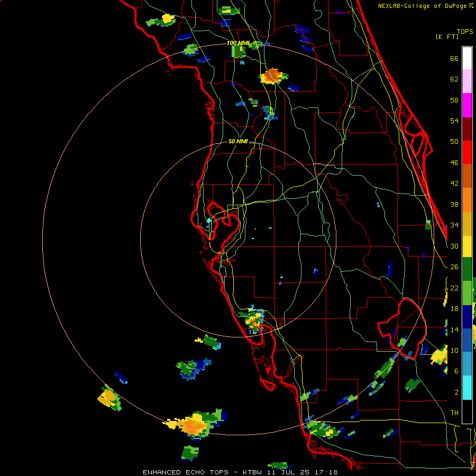The width and height of the screenshot is (476, 476).
Task: Click the "NEXLAB-College of DuPage" credit text
Action: click(423, 6)
